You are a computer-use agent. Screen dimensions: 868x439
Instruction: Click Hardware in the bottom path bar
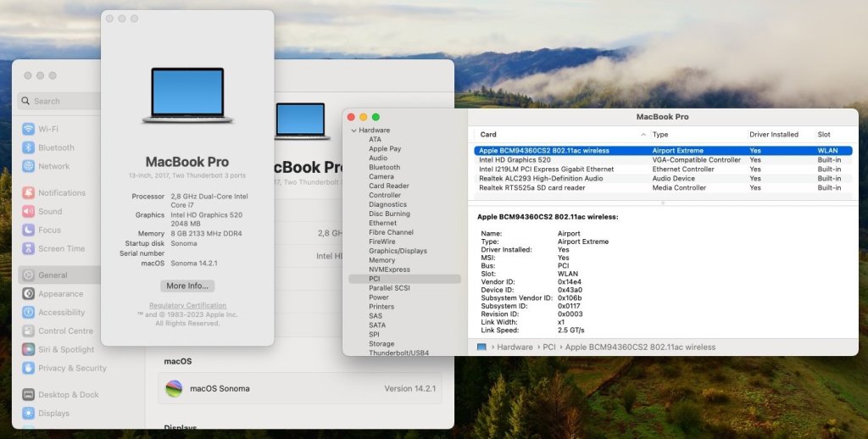coord(515,347)
